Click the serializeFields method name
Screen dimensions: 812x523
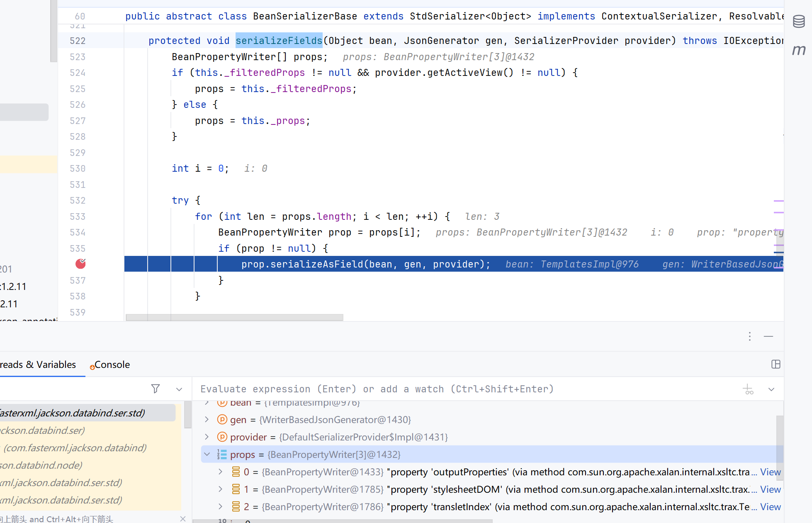[x=279, y=41]
